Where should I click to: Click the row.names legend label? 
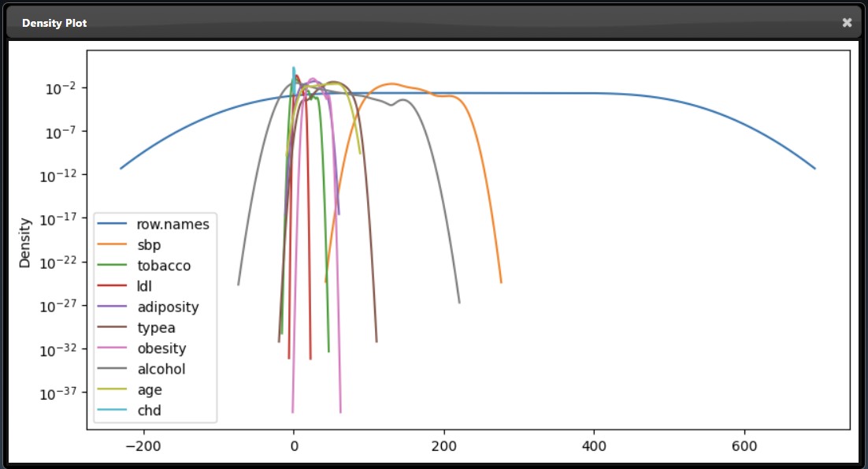click(x=173, y=225)
